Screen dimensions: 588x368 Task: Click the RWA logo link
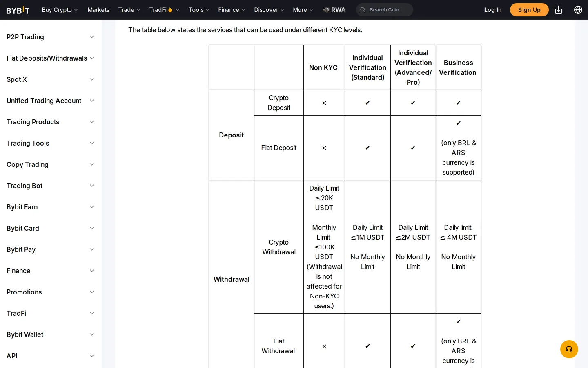pyautogui.click(x=334, y=10)
